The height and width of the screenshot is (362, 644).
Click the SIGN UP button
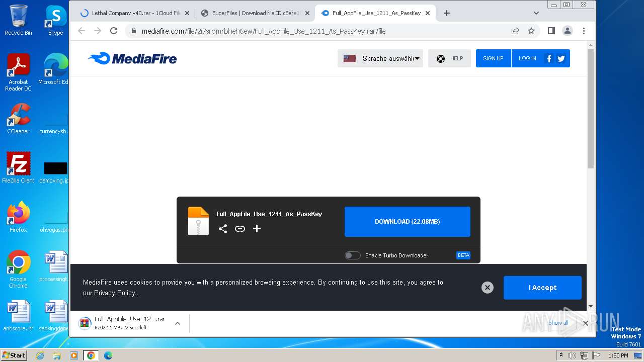click(x=493, y=58)
